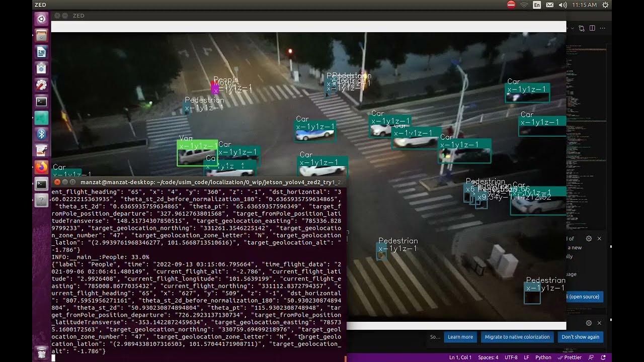This screenshot has width=644, height=362.
Task: Split the VS Code editor right
Action: pos(592,29)
